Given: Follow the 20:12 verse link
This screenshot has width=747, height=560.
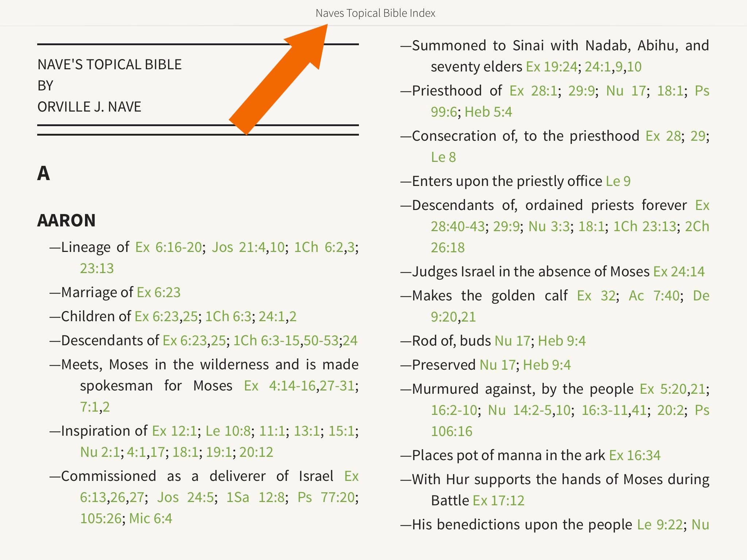Looking at the screenshot, I should click(x=256, y=452).
